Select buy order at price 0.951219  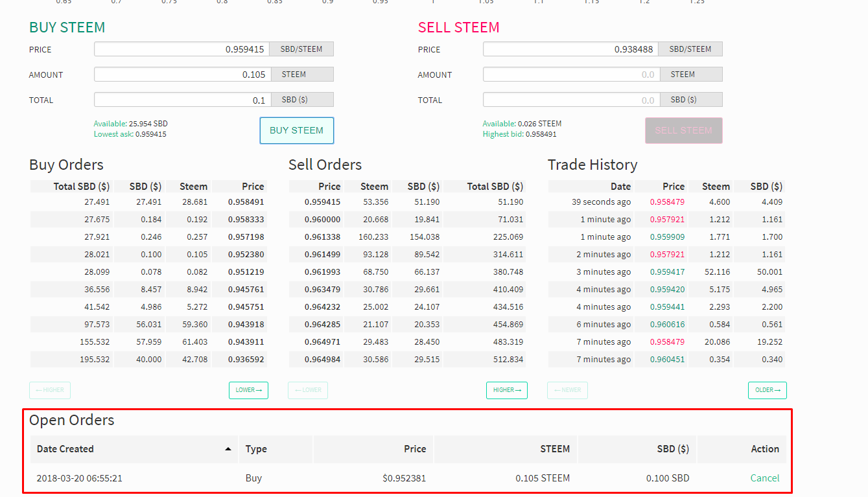pyautogui.click(x=148, y=272)
